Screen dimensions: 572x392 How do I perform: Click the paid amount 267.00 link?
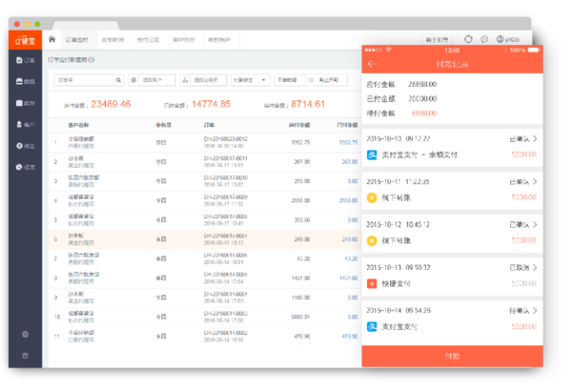tap(350, 162)
